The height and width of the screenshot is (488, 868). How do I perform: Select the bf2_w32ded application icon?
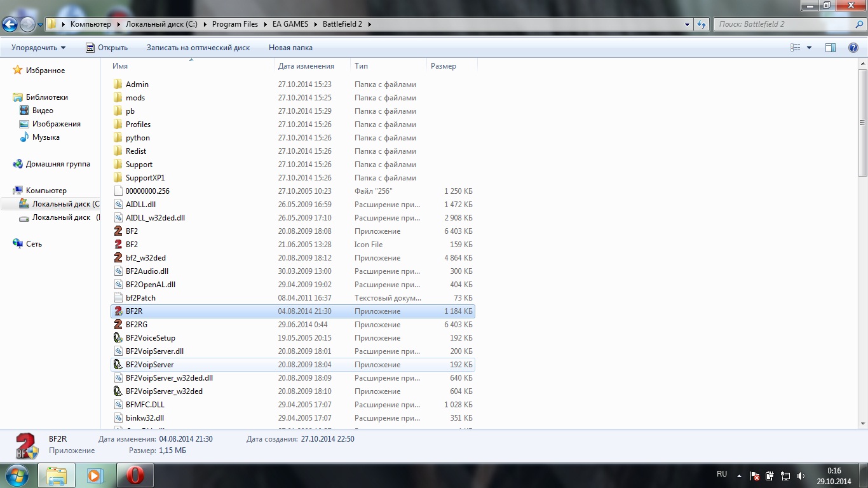pyautogui.click(x=118, y=258)
